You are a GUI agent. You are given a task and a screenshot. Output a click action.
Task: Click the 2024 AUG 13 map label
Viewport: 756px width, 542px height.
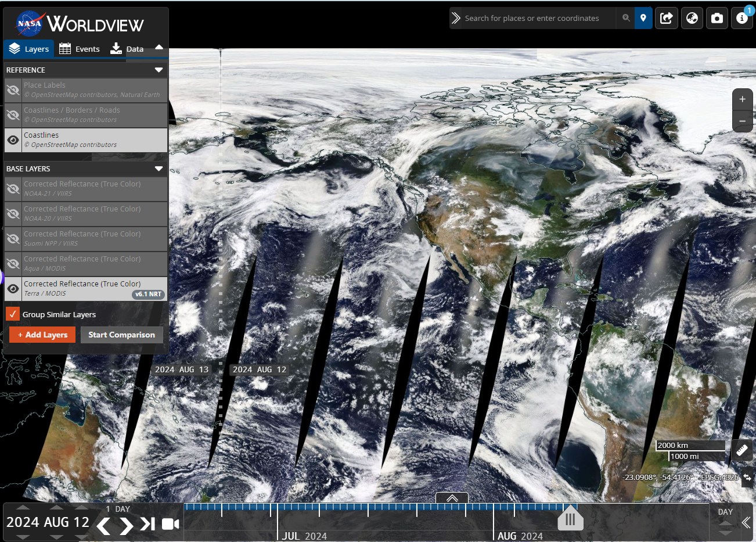click(182, 369)
